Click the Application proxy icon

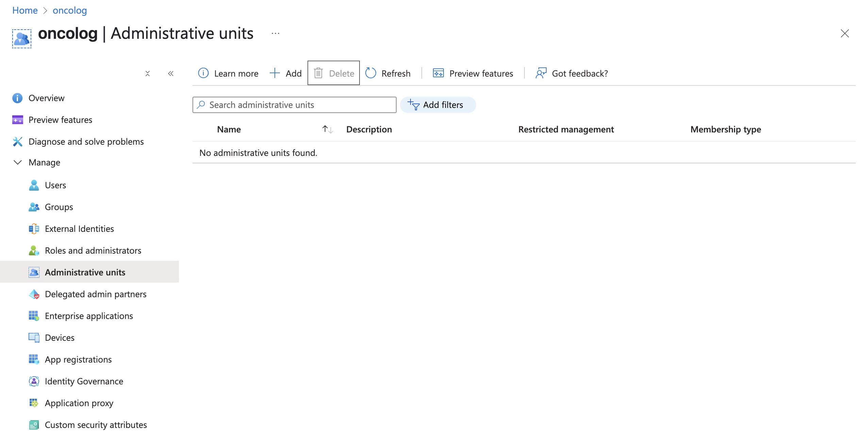click(34, 403)
